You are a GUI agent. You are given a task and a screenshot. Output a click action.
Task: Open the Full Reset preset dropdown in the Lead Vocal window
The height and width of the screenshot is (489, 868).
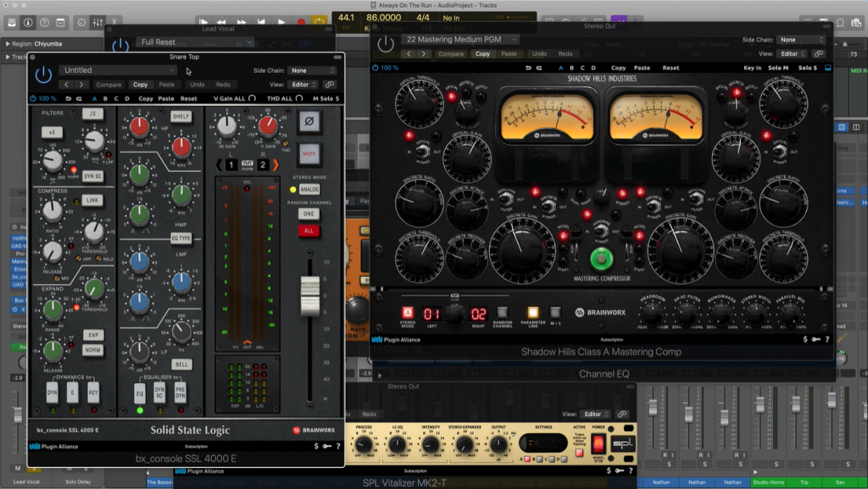click(x=196, y=42)
